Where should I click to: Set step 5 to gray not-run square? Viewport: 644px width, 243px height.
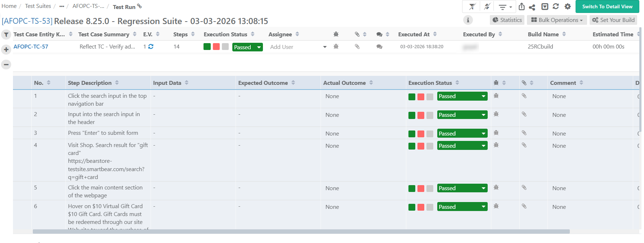pyautogui.click(x=430, y=189)
